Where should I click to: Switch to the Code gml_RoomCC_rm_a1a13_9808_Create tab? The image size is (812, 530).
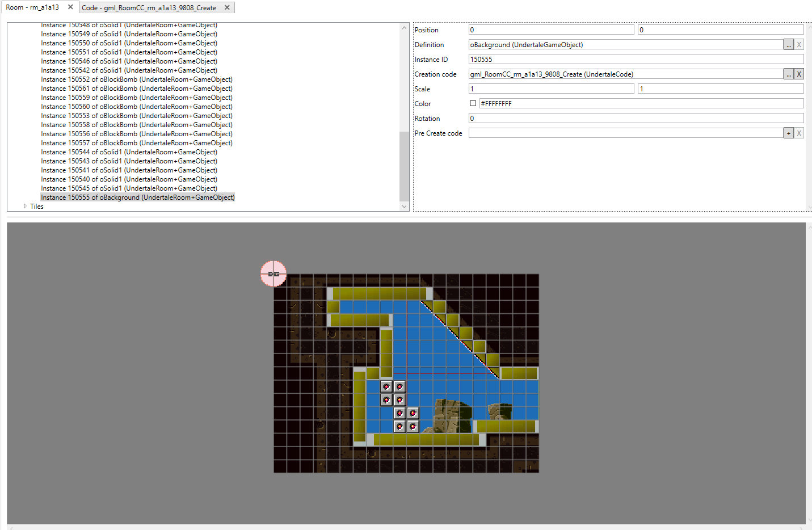(149, 8)
